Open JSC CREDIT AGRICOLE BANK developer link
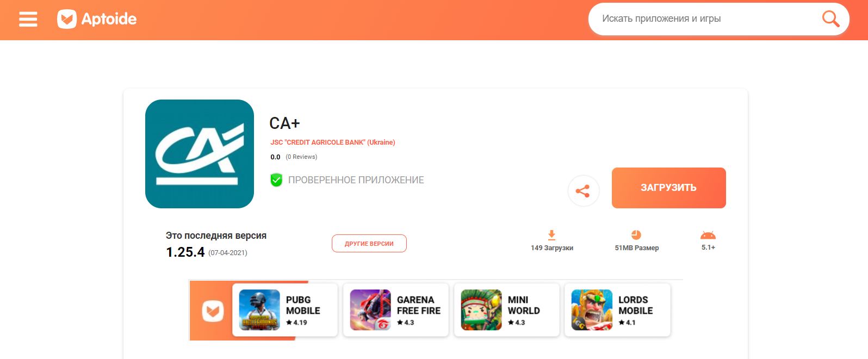The image size is (868, 359). click(x=333, y=143)
